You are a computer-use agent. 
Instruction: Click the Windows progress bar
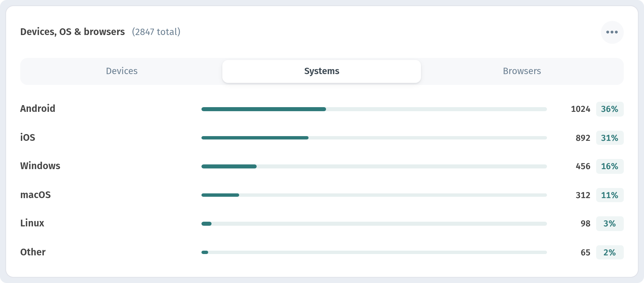(x=374, y=166)
